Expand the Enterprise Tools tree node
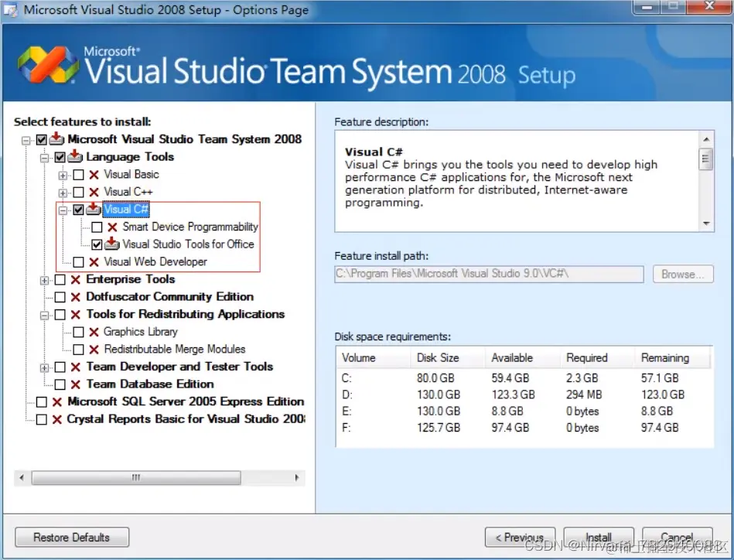 click(x=44, y=281)
